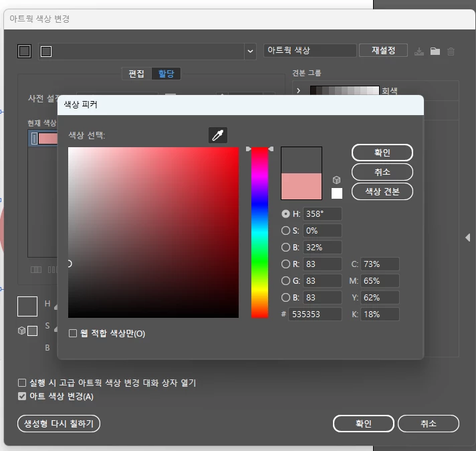Click the 재설정 reset button
476x451 pixels.
[384, 50]
